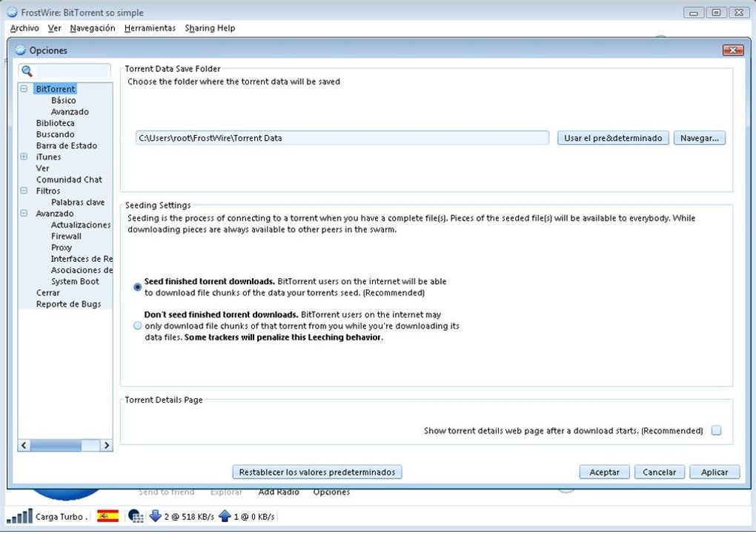The height and width of the screenshot is (534, 756).
Task: Click the Aplicar button
Action: (714, 472)
